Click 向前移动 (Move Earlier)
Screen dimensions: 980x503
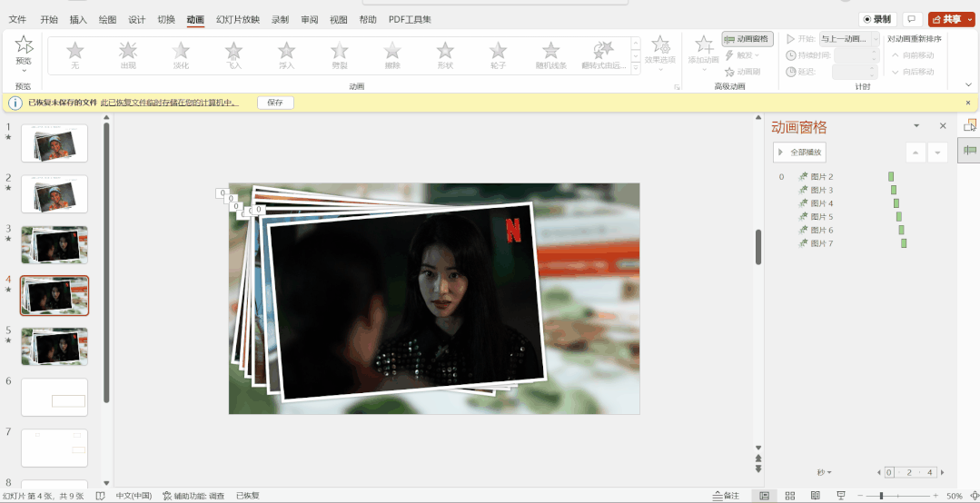913,55
